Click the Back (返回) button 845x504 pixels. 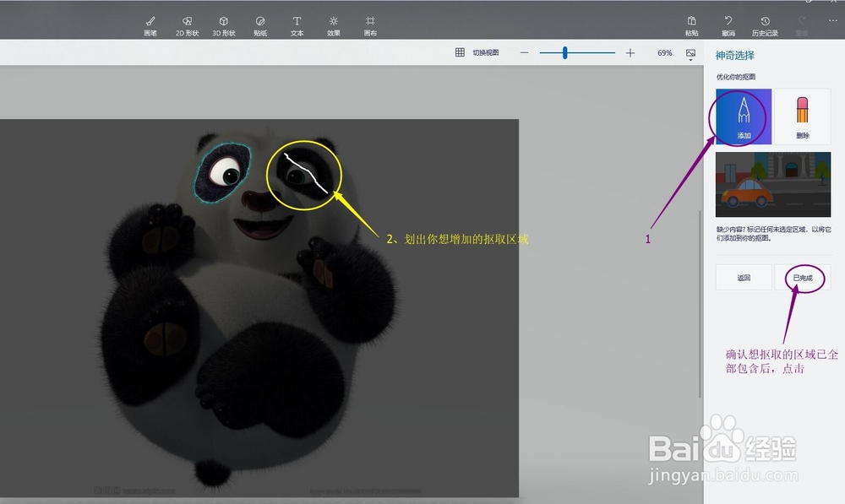click(x=744, y=278)
